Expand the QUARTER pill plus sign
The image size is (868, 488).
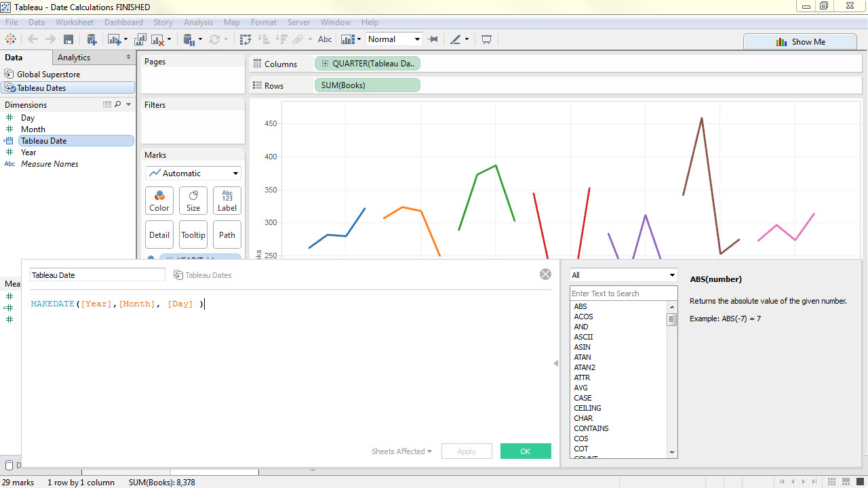[x=325, y=64]
